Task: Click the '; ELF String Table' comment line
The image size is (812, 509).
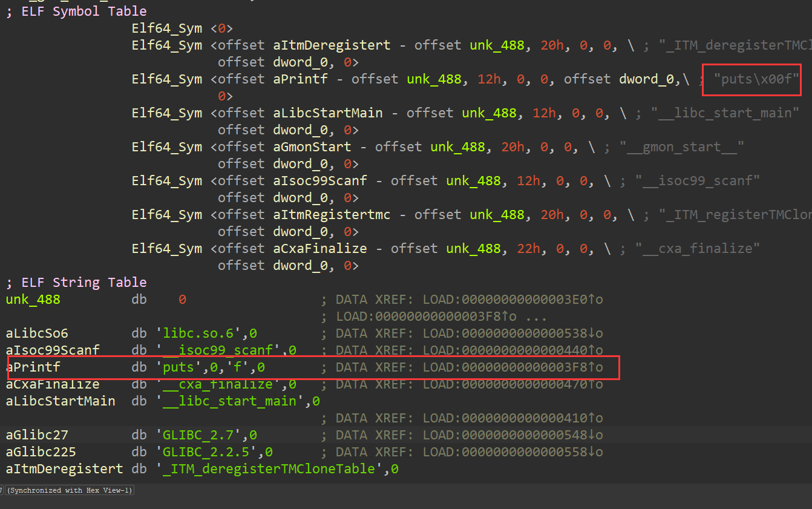Action: coord(76,283)
